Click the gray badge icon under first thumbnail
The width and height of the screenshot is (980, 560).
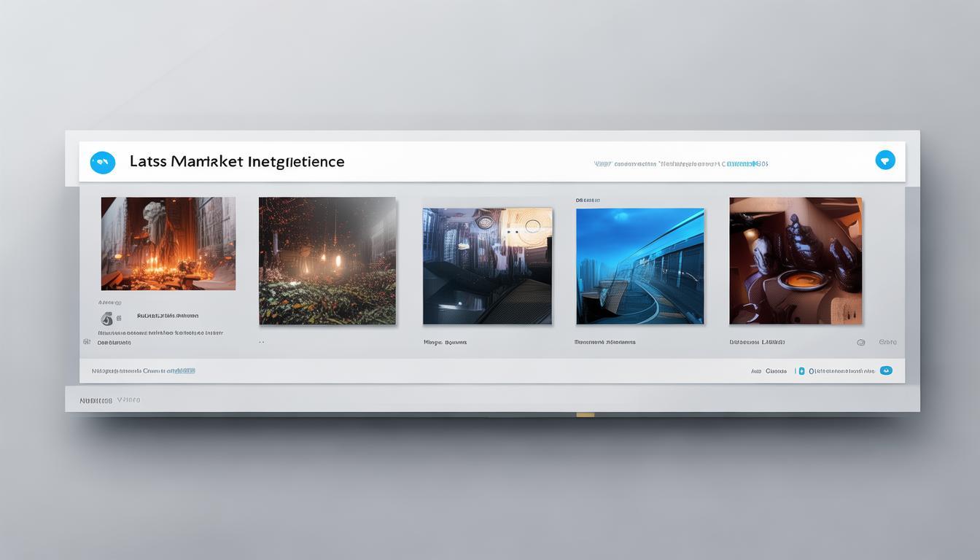click(107, 318)
